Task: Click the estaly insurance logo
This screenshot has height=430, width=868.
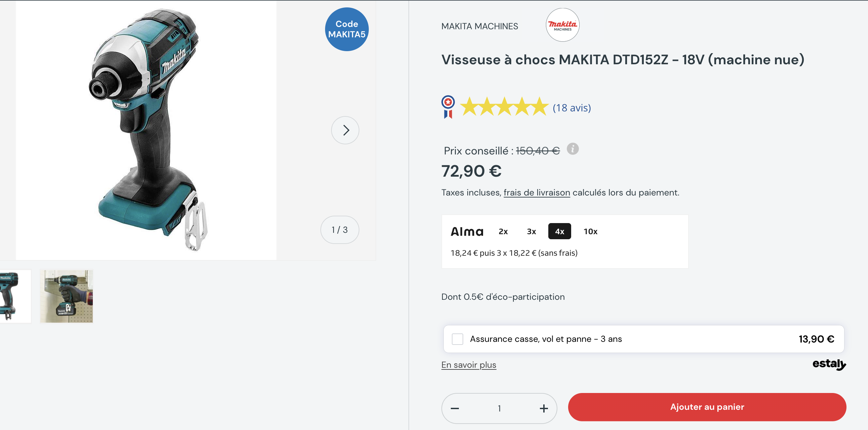Action: (829, 364)
